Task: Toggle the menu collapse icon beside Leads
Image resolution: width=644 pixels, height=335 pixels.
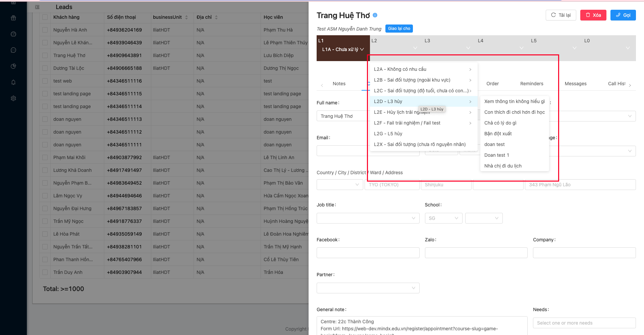Action: (x=37, y=7)
